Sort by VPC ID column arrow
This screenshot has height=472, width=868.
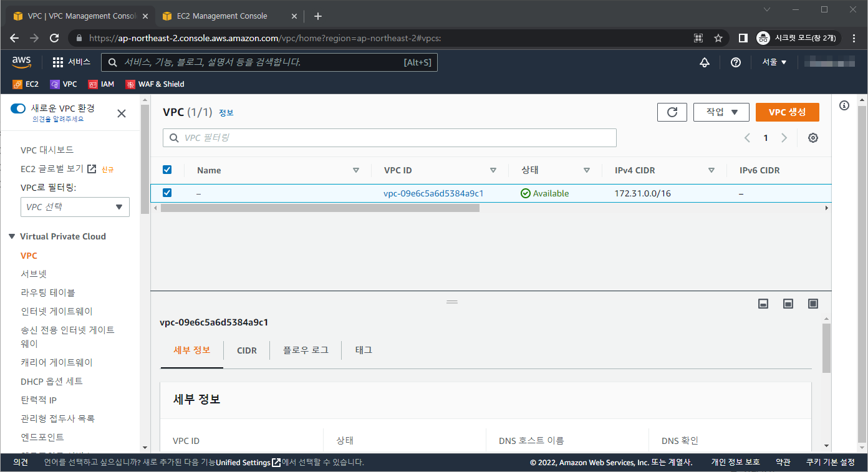493,170
